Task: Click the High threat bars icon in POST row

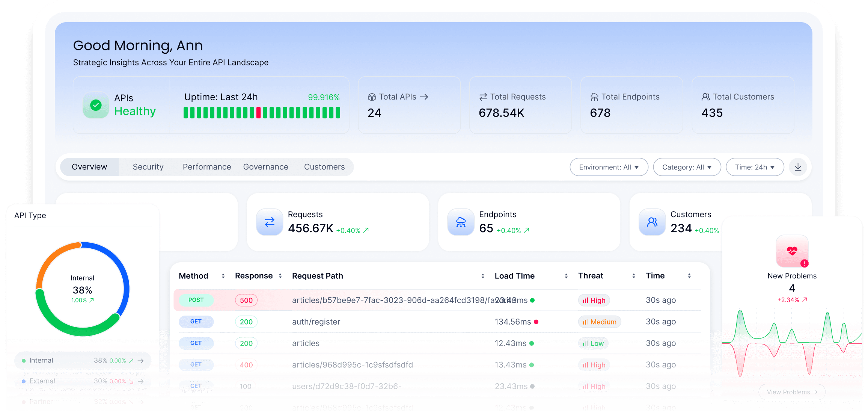Action: click(585, 301)
